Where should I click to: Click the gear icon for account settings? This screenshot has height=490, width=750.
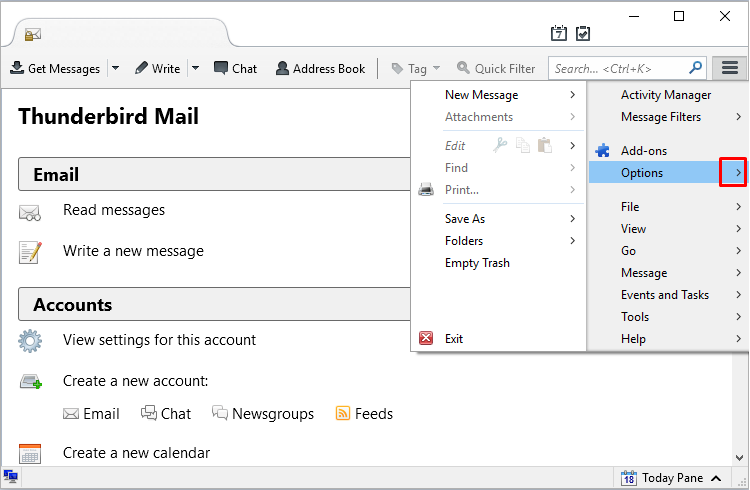[30, 341]
